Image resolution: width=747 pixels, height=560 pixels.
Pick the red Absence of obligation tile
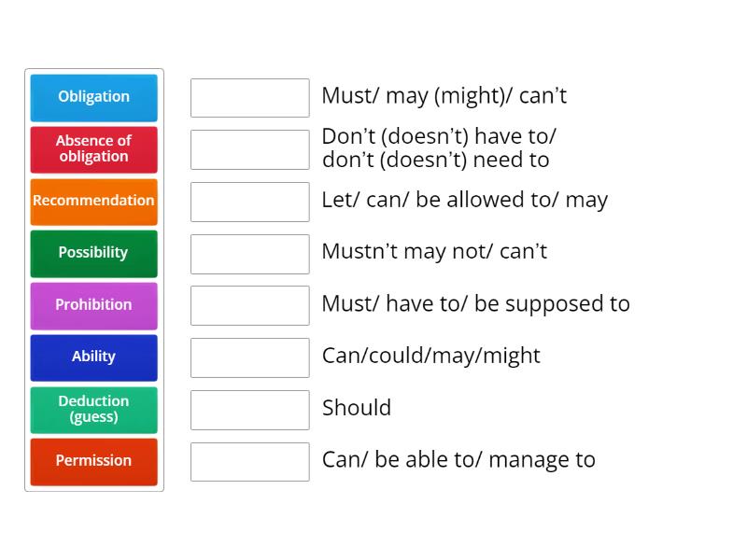coord(93,149)
